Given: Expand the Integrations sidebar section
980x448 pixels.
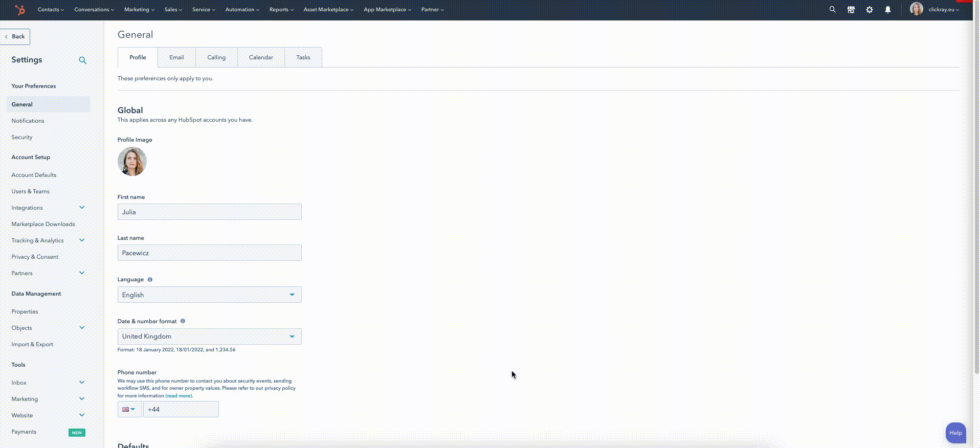Looking at the screenshot, I should (x=82, y=207).
